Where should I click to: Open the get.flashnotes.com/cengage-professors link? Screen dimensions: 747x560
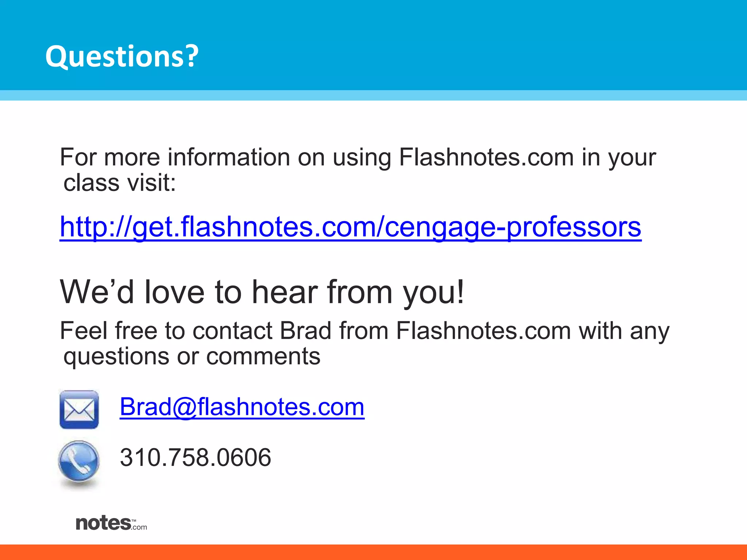tap(350, 227)
